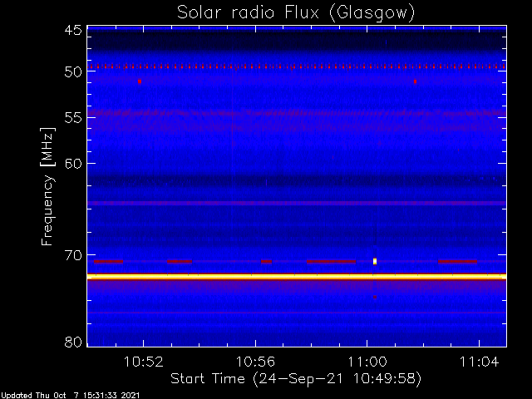This screenshot has width=532, height=399.
Task: Click the 11:00 time tick label
Action: point(367,362)
